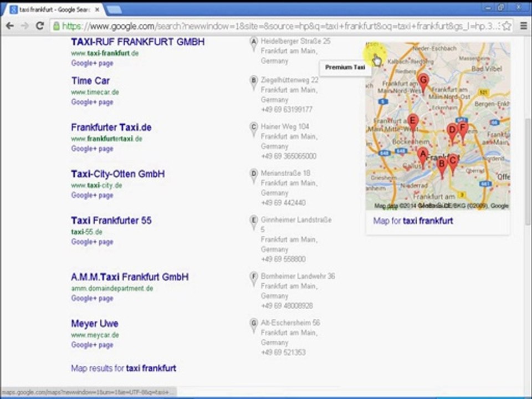Click www.taxi-city.de URL text

point(96,186)
